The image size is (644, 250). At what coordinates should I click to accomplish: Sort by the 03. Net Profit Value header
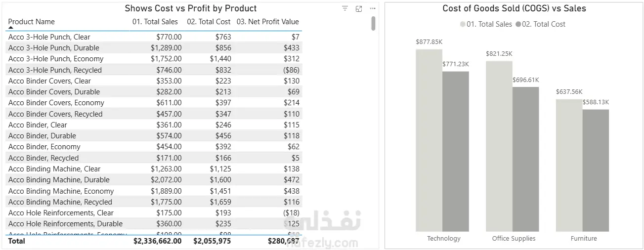[x=267, y=22]
